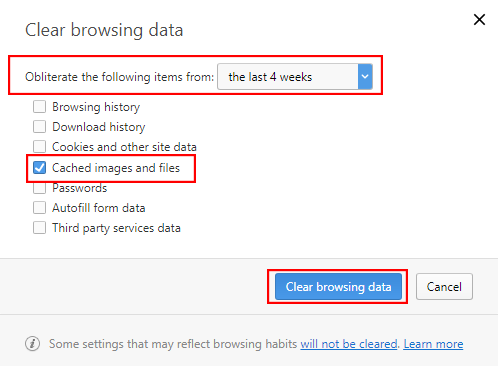Click the info icon beside the settings note
This screenshot has height=366, width=498.
[32, 344]
